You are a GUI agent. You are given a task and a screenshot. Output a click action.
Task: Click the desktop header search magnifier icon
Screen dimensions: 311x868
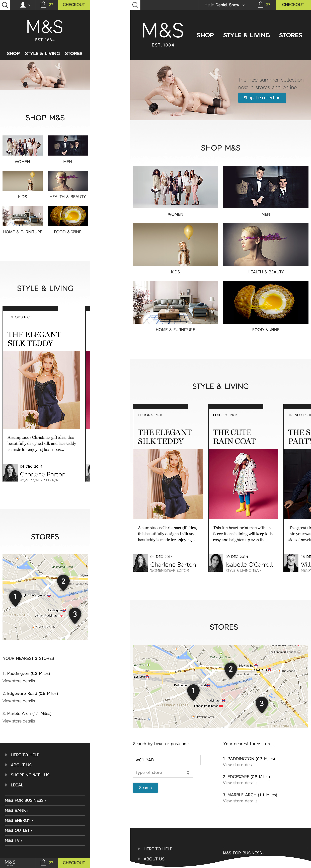pyautogui.click(x=135, y=5)
